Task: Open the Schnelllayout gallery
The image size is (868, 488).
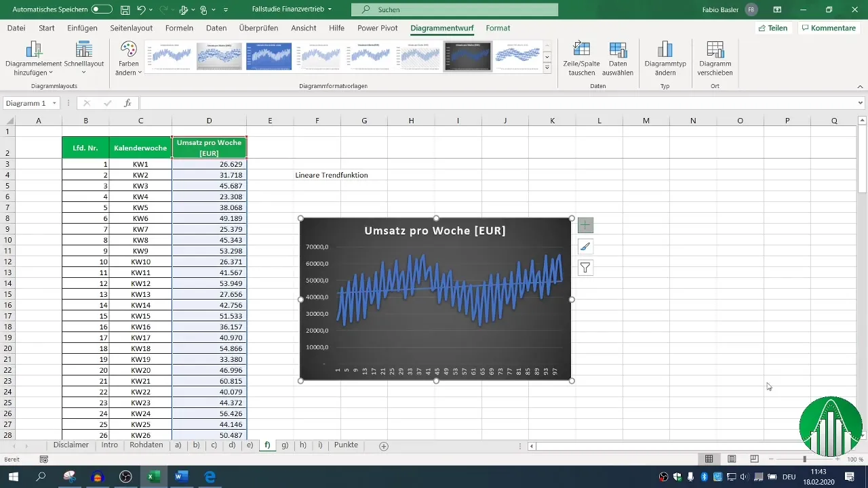Action: click(x=84, y=58)
